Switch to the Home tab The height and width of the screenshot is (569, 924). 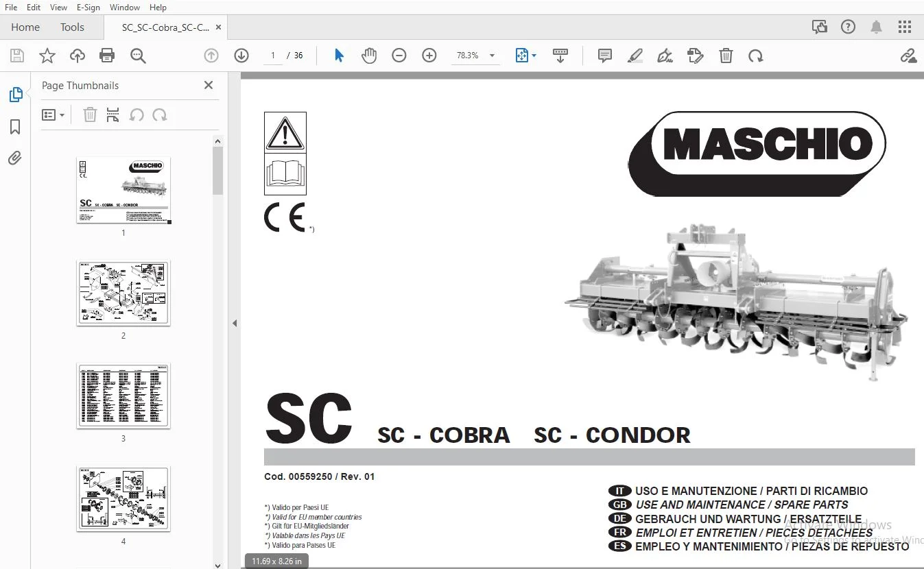click(x=25, y=27)
